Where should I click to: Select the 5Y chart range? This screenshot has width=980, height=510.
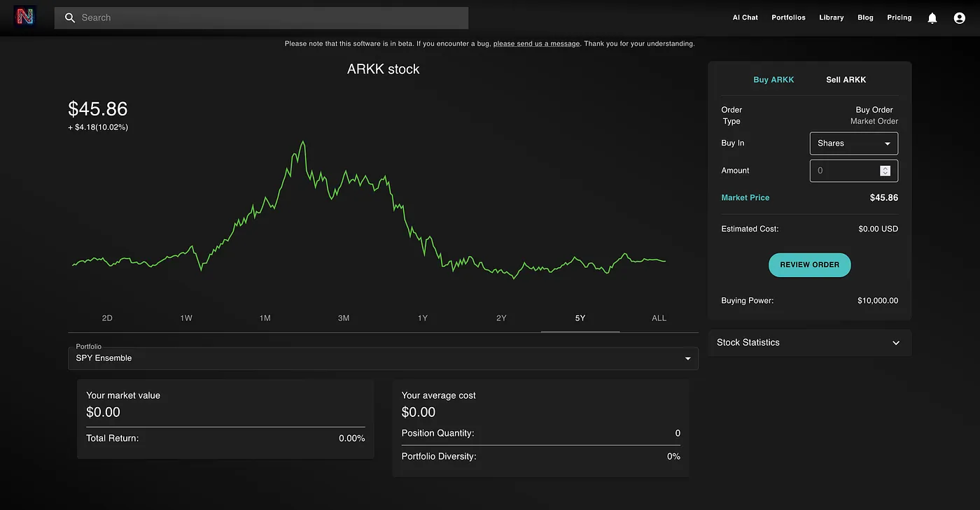pyautogui.click(x=580, y=318)
